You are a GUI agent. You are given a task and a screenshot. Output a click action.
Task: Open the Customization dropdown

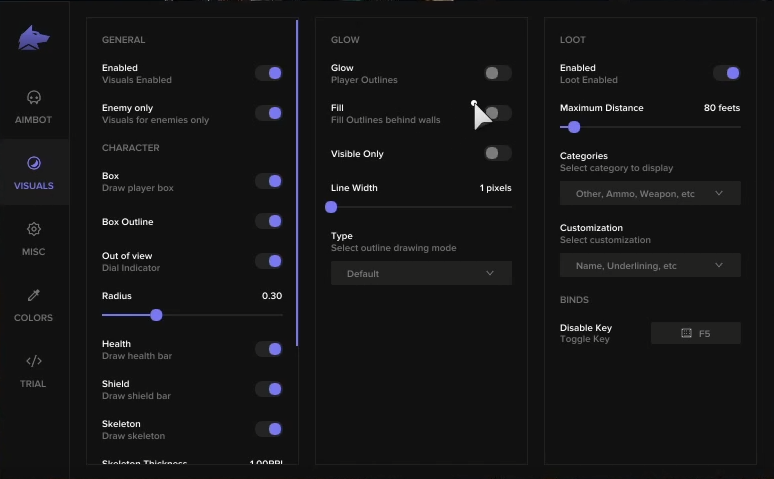649,265
